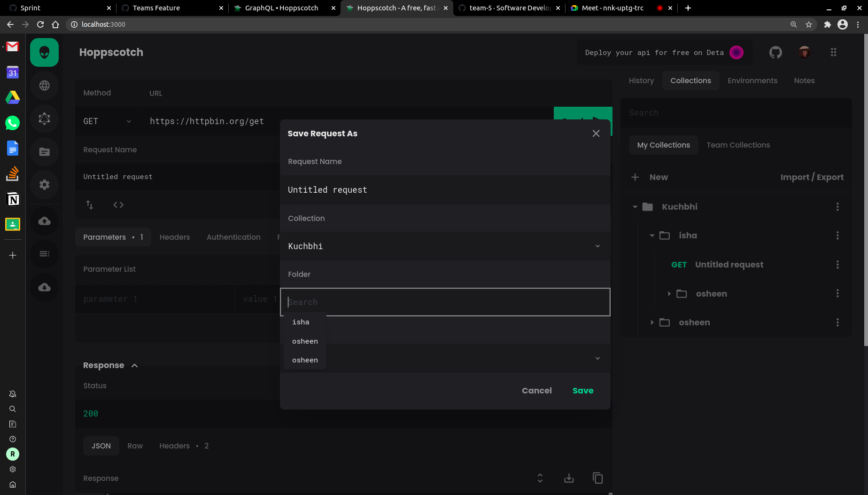Viewport: 868px width, 495px height.
Task: Open options for GET Untitled request
Action: (837, 265)
